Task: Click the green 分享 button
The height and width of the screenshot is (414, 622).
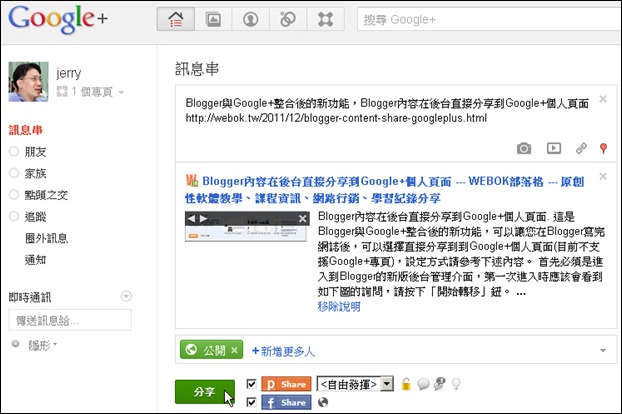Action: coord(205,392)
